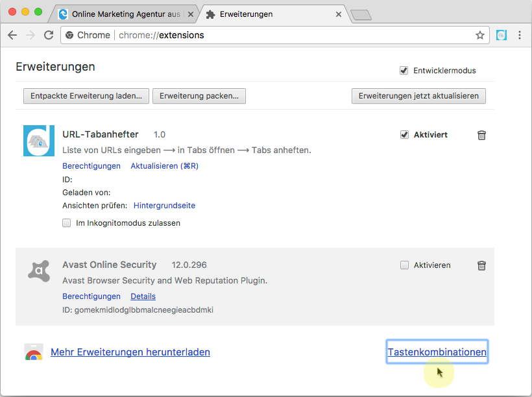
Task: Uncheck Aktiviert for URL-Tabanhefter
Action: click(x=404, y=135)
